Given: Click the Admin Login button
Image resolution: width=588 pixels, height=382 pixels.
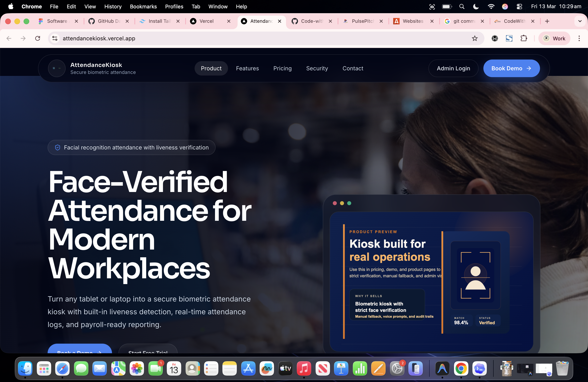Looking at the screenshot, I should [x=453, y=68].
